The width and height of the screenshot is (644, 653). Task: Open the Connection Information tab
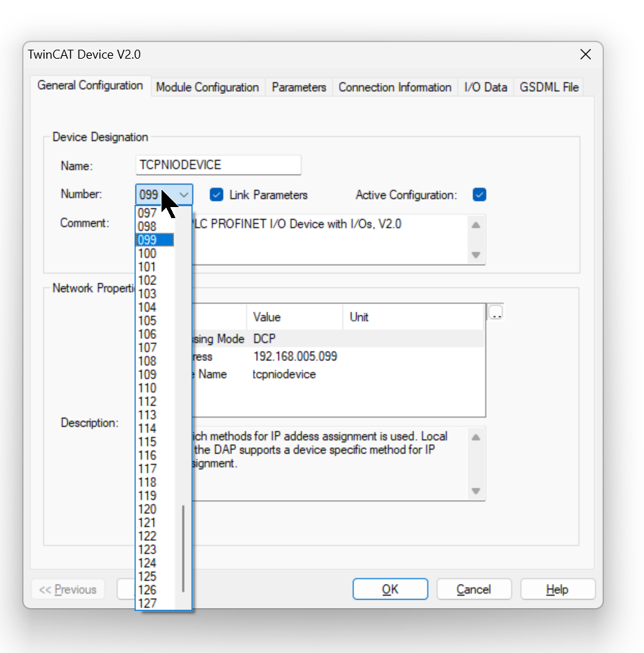click(x=395, y=87)
